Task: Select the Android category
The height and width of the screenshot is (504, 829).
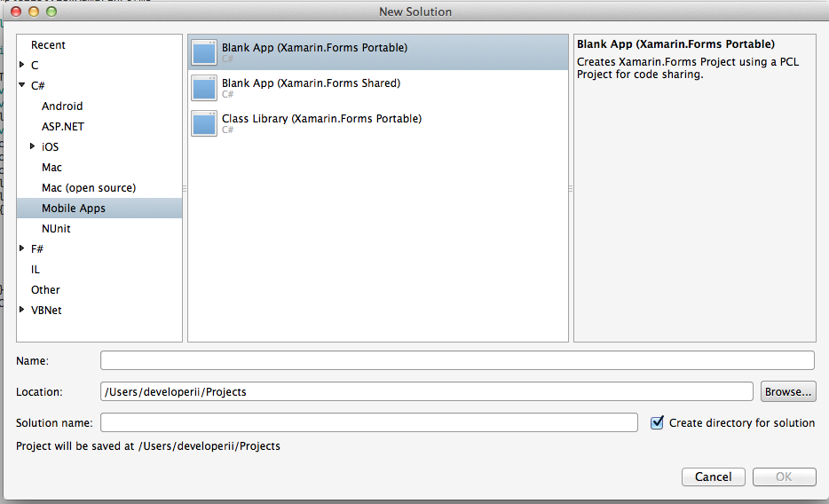Action: point(62,106)
